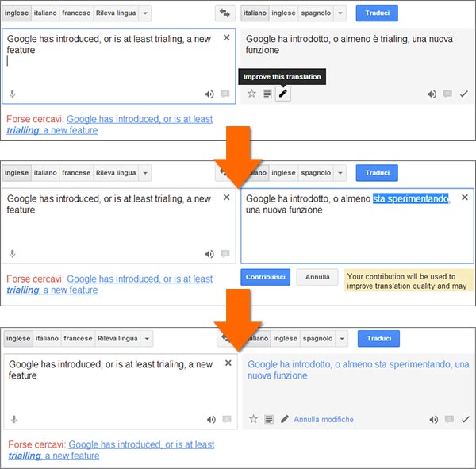The image size is (476, 469).
Task: Expand target language dropdown in top panel
Action: (x=340, y=13)
